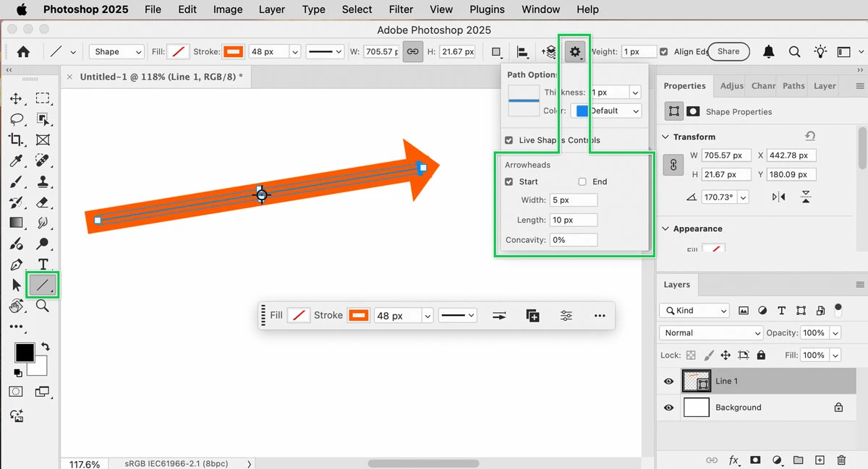The width and height of the screenshot is (868, 469).
Task: Check the End arrowhead checkbox
Action: pos(582,181)
